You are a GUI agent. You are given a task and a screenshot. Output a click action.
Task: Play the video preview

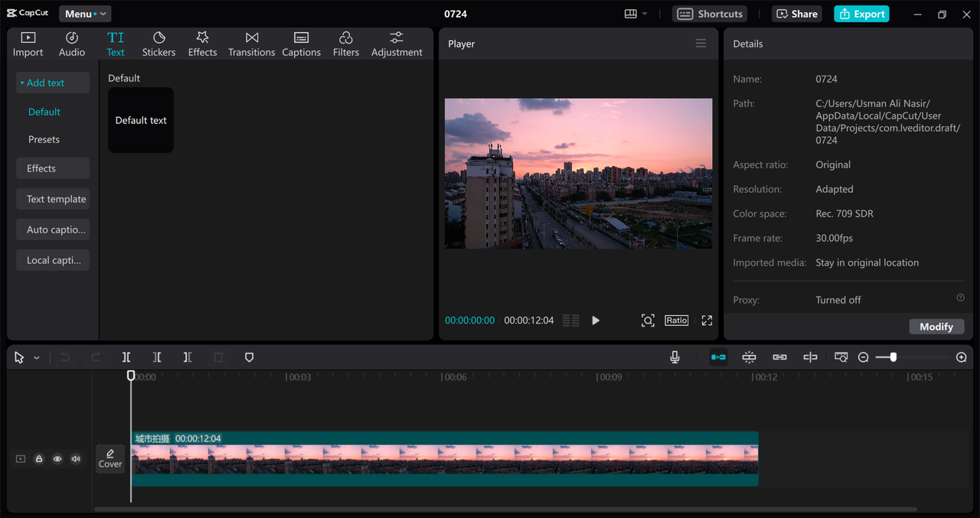596,321
